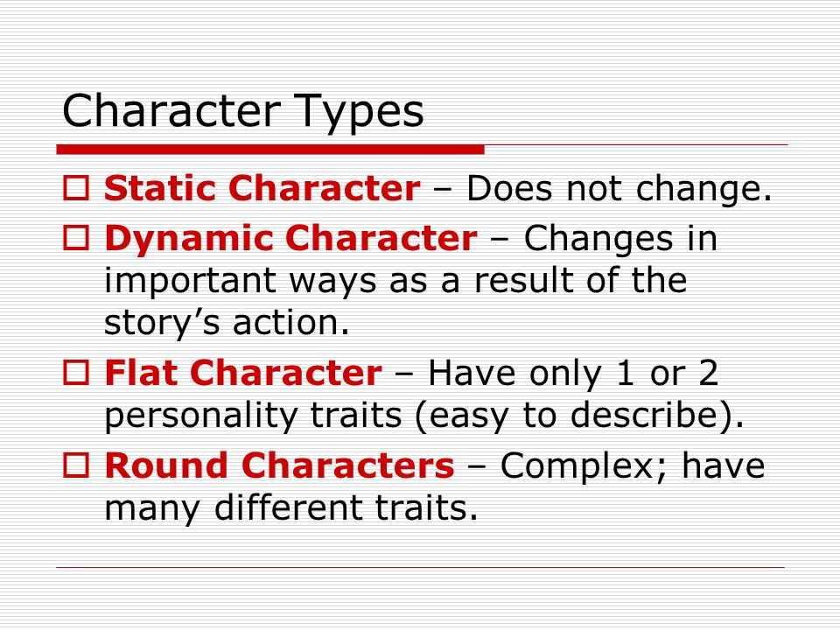840x630 pixels.
Task: Select the square bullet beside Round Characters
Action: (x=76, y=465)
